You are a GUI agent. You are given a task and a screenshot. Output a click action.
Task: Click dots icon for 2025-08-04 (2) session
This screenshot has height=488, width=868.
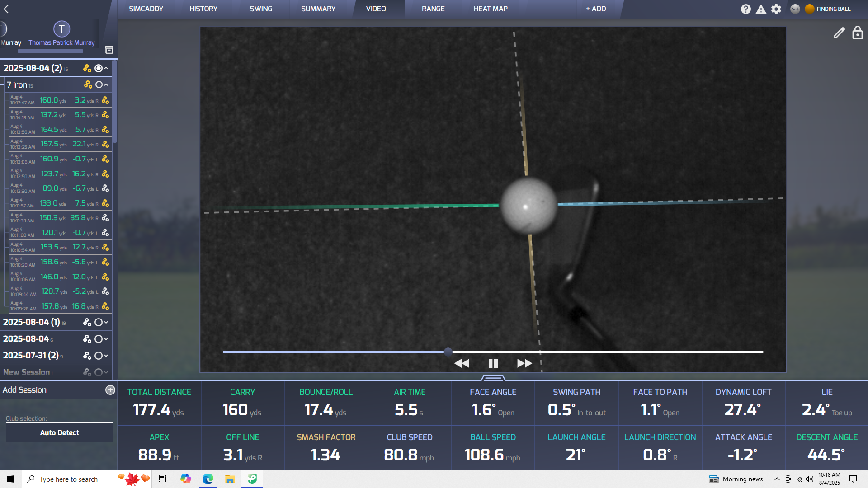pos(87,68)
